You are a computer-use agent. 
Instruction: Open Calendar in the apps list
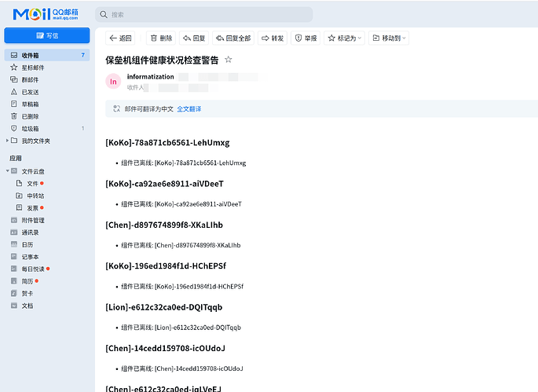(x=27, y=244)
